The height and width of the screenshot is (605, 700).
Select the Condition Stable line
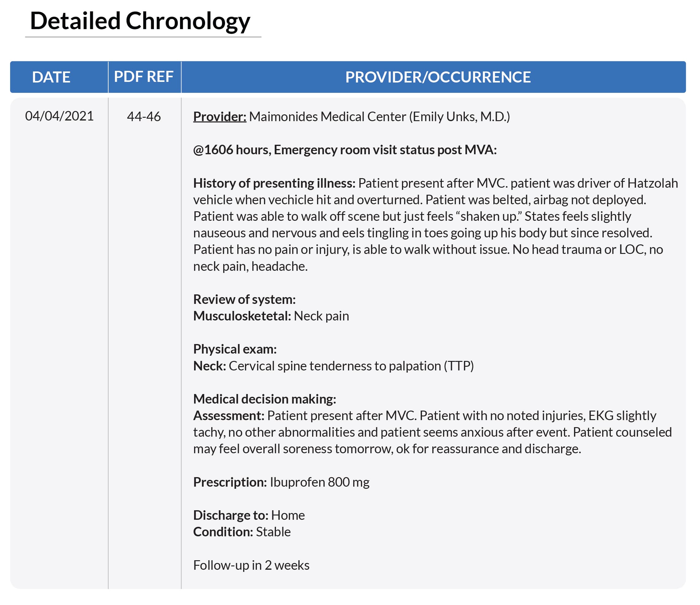[242, 532]
